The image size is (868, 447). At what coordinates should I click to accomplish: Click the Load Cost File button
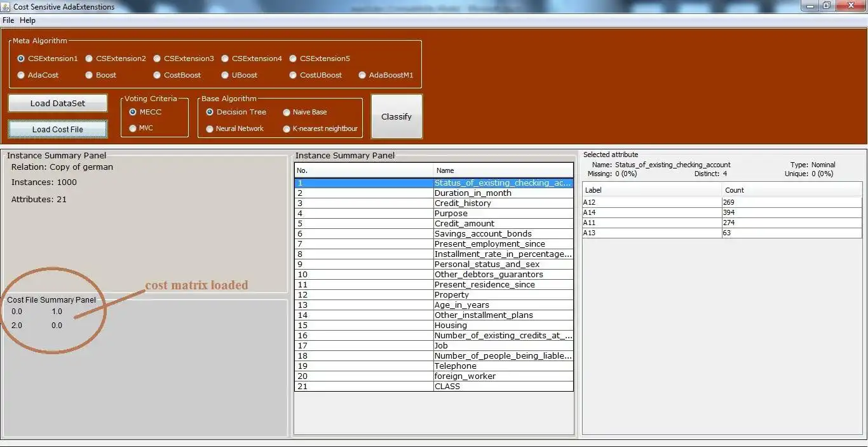coord(58,129)
